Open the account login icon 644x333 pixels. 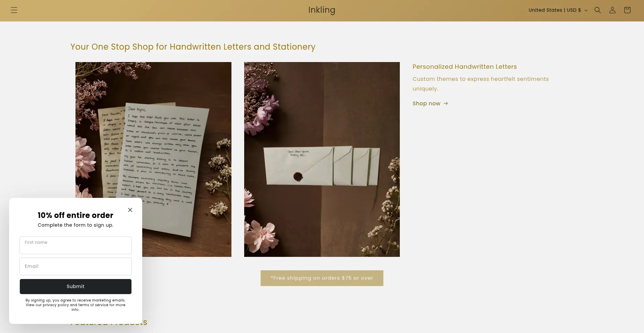612,10
